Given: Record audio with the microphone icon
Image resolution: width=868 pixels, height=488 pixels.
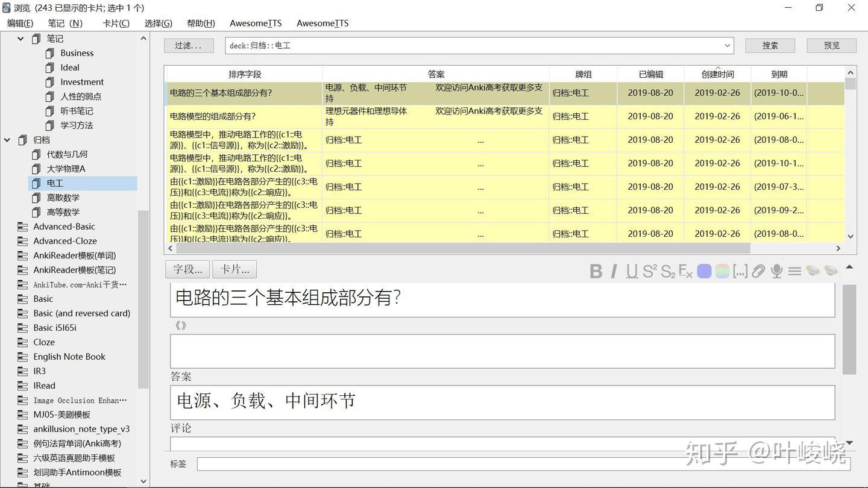Looking at the screenshot, I should [x=776, y=271].
